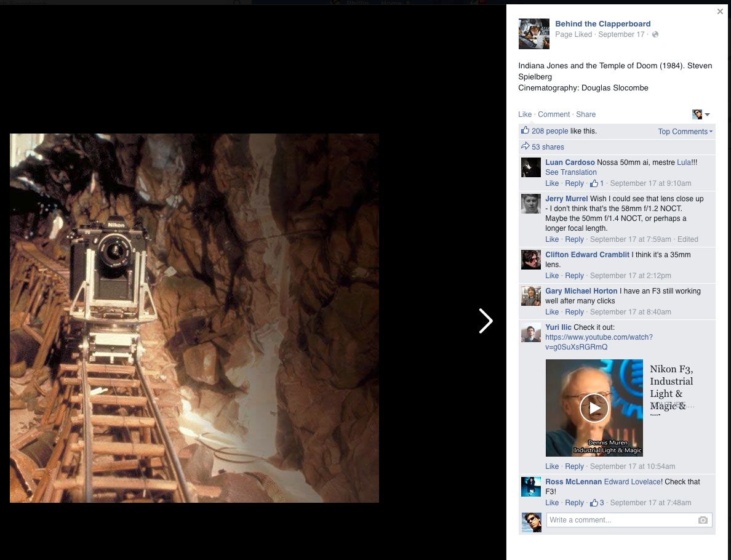Reply to Yuri Ilic's comment
Image resolution: width=731 pixels, height=560 pixels.
click(574, 466)
